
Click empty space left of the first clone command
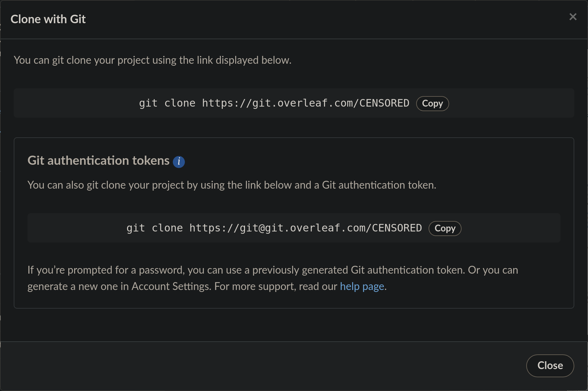point(75,103)
